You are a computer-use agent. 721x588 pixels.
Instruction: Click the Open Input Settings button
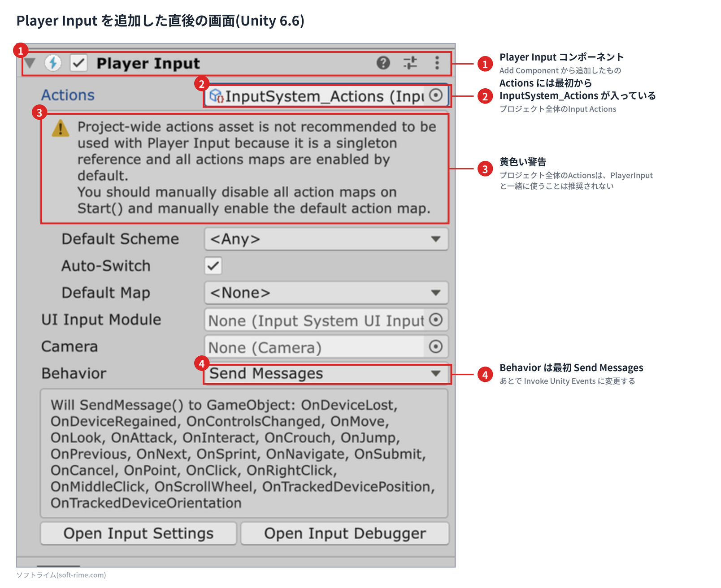(139, 533)
